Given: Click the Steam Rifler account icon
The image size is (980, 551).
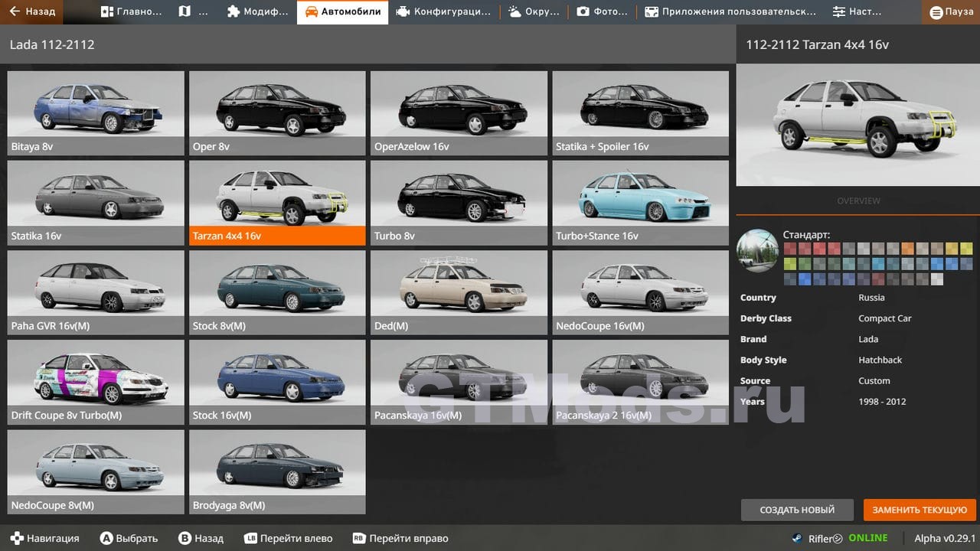Looking at the screenshot, I should (798, 538).
